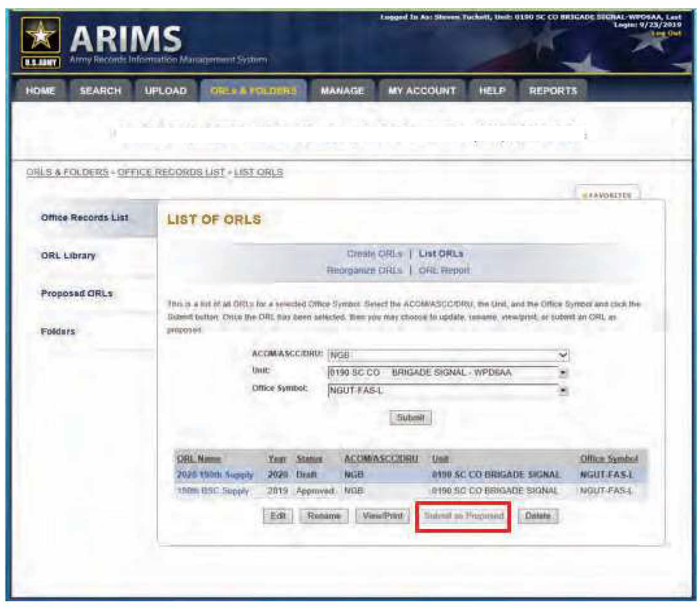This screenshot has width=700, height=607.
Task: Open the HELP tab
Action: click(492, 91)
